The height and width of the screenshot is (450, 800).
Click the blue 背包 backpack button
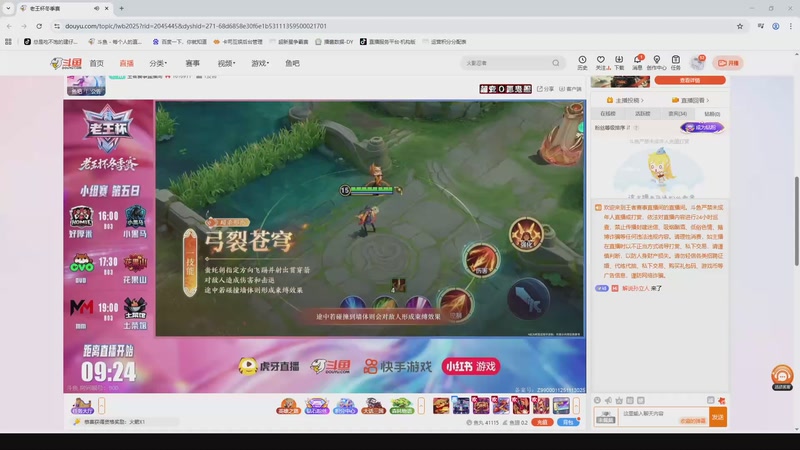568,422
